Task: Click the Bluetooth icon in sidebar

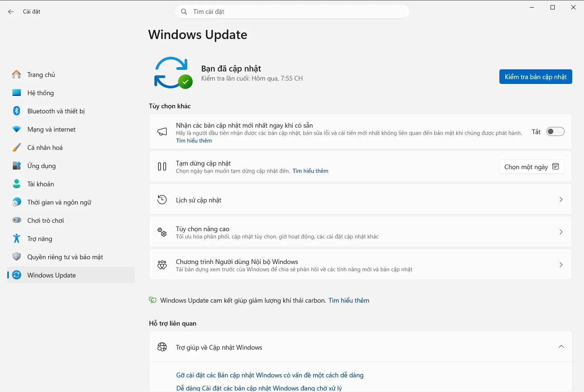Action: click(16, 111)
